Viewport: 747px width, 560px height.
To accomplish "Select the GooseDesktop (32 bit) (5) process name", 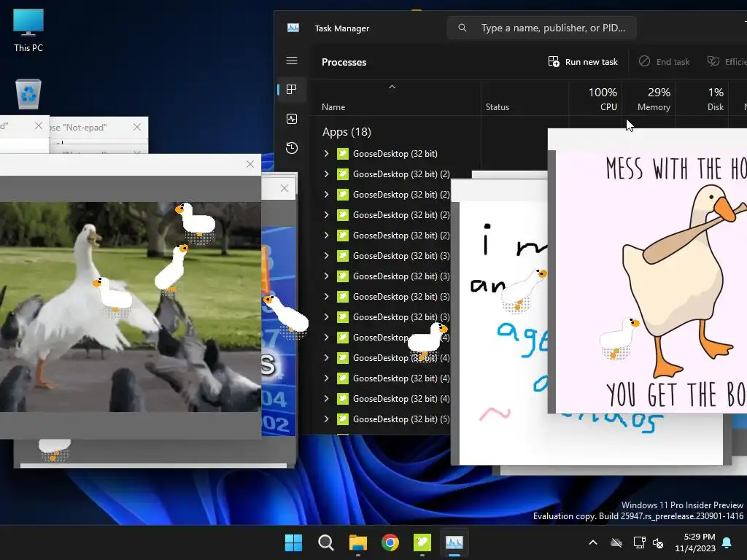I will 401,419.
